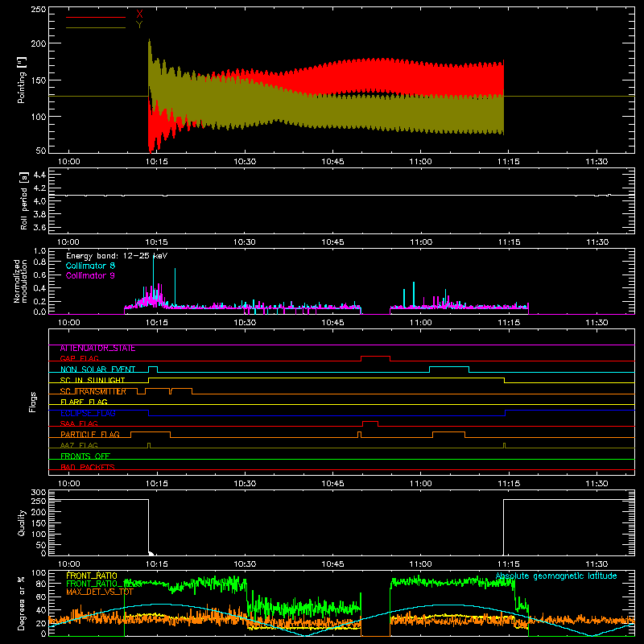
Task: Click 11:00 time label under Normalized modulation plot
Action: point(420,323)
